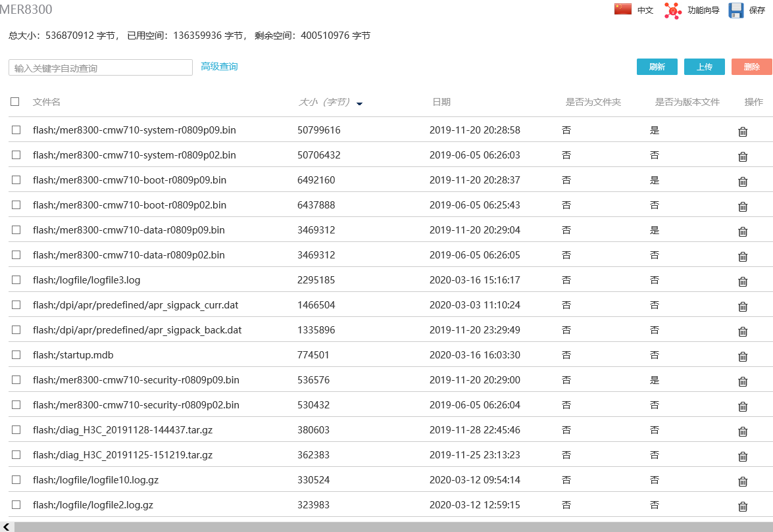Click trash icon for data-r0809p02.bin
This screenshot has width=773, height=532.
point(743,256)
